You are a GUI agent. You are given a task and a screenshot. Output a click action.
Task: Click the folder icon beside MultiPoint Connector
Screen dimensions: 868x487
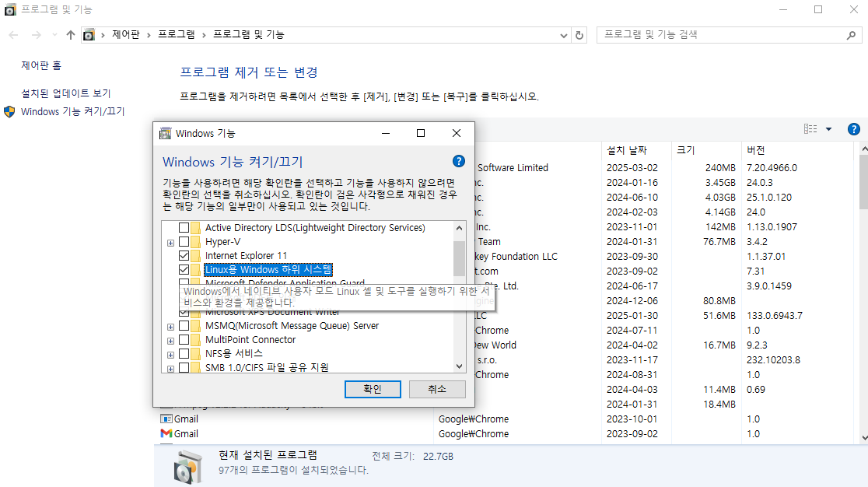(x=195, y=340)
